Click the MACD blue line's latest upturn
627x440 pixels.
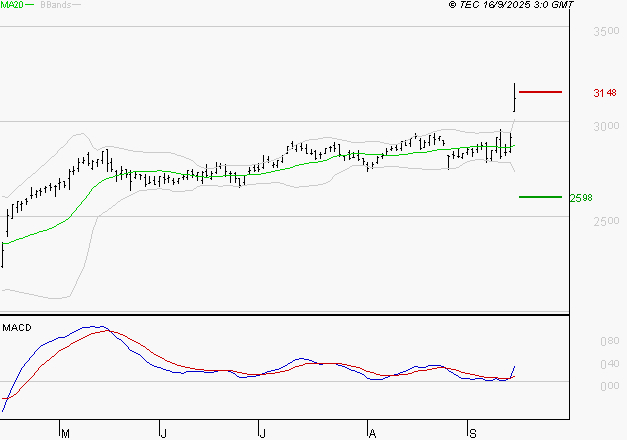514,368
